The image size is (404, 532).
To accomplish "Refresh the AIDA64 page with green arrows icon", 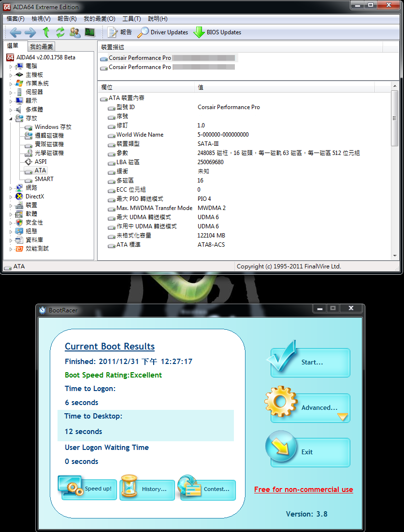I will [x=60, y=32].
